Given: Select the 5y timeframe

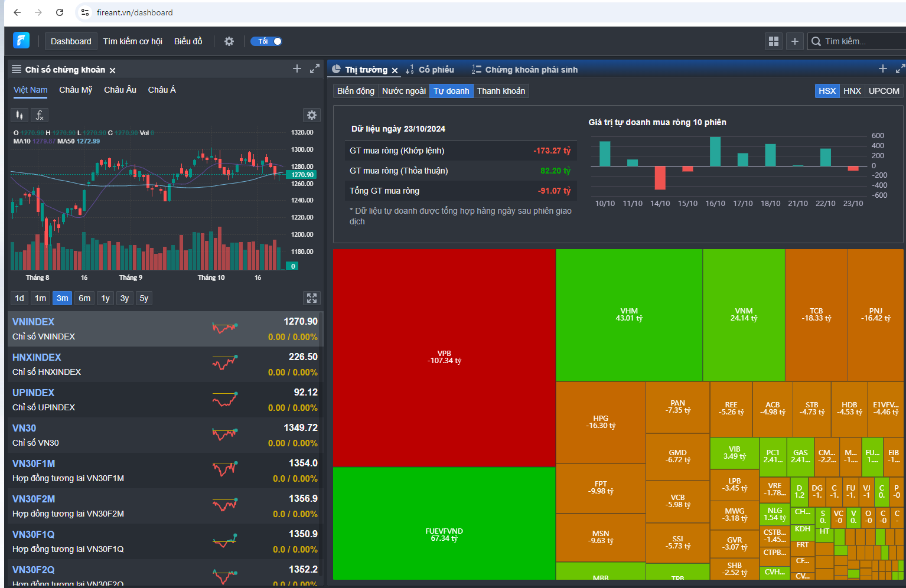Looking at the screenshot, I should click(x=144, y=298).
